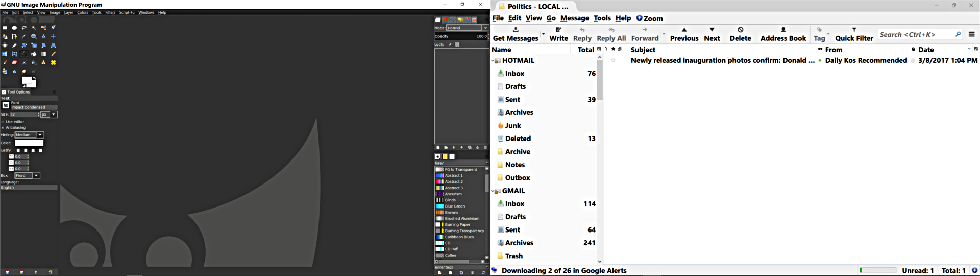Viewport: 980px width, 276px height.
Task: Toggle read status dot on Daily Kos message
Action: 820,60
